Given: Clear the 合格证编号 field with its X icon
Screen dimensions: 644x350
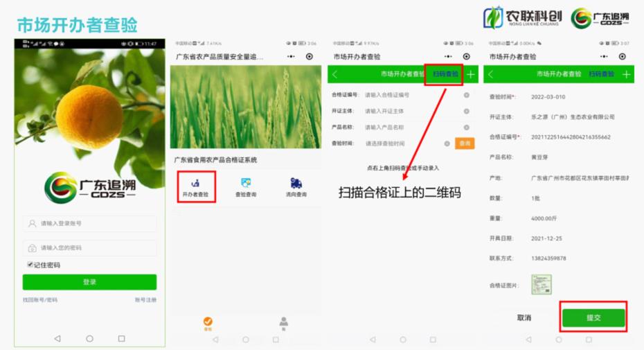Looking at the screenshot, I should coord(466,95).
